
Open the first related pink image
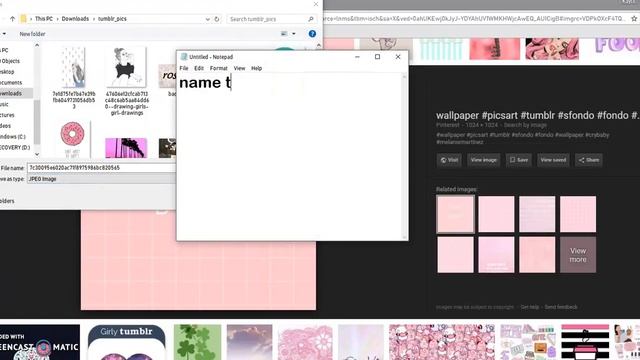pyautogui.click(x=456, y=214)
